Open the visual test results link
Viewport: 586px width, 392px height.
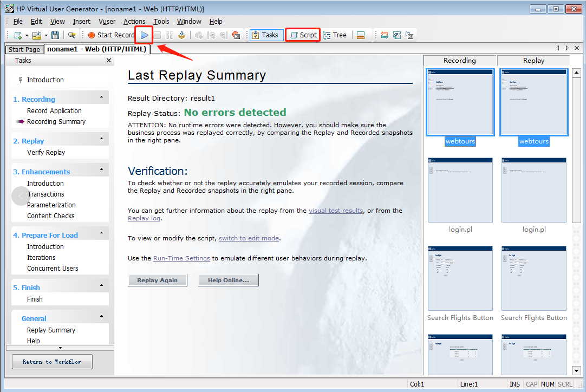click(336, 211)
